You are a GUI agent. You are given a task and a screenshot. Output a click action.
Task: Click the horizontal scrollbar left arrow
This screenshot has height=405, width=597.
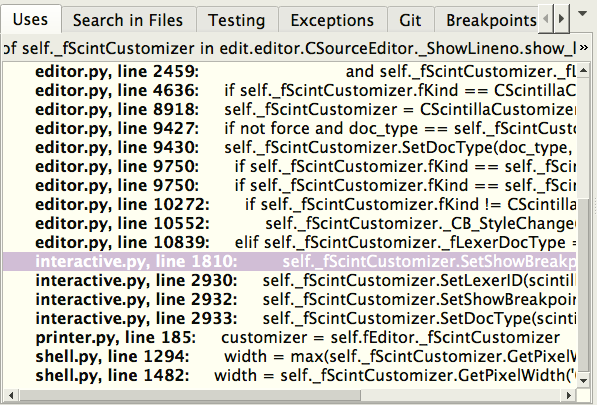click(x=11, y=395)
